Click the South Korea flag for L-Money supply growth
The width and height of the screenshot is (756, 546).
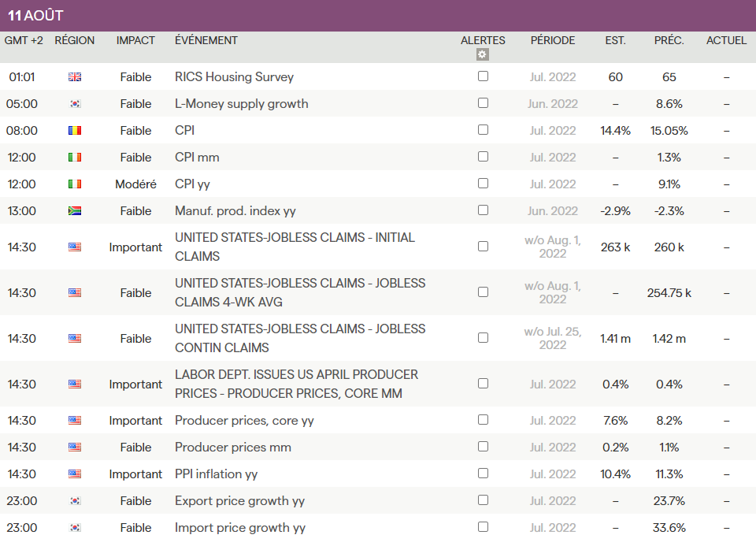pos(75,104)
